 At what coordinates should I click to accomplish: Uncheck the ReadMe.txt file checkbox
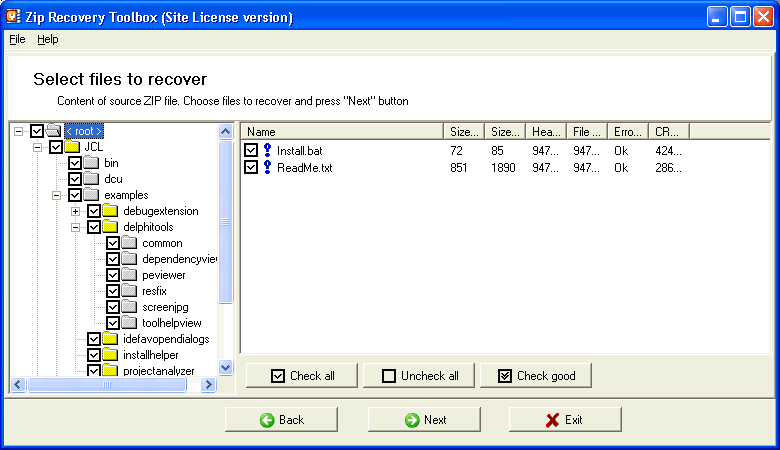click(x=251, y=167)
